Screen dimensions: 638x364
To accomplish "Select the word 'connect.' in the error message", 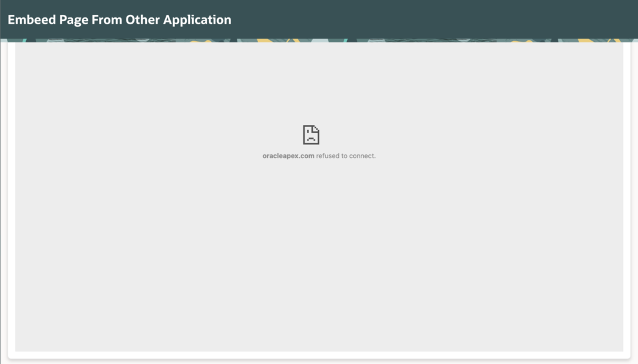I will point(363,156).
